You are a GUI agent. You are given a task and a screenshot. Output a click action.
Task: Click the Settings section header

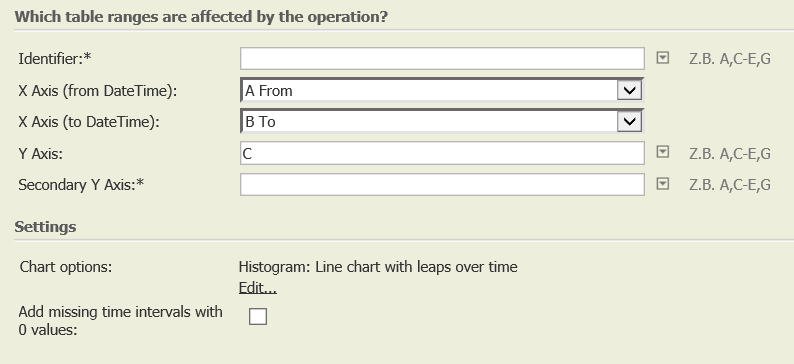coord(45,227)
